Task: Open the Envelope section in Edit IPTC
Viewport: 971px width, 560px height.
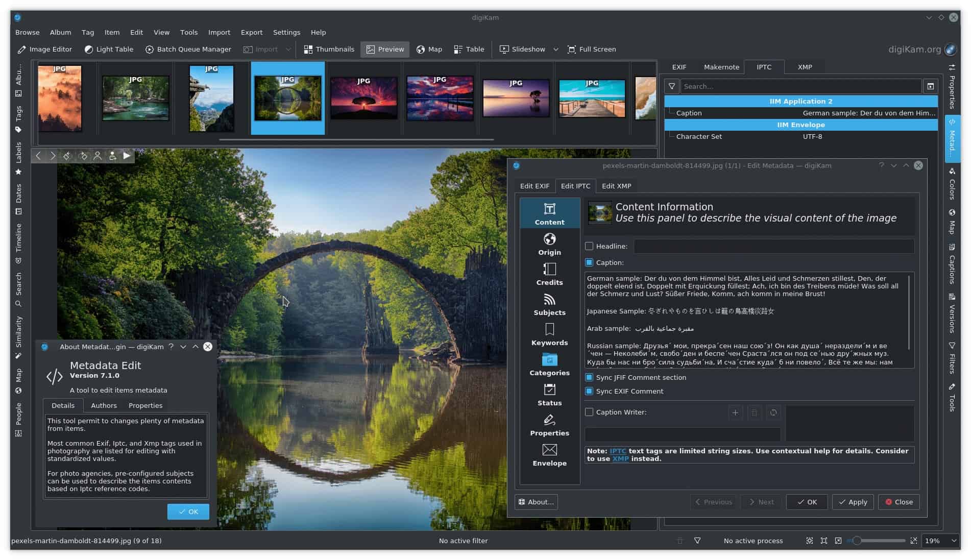Action: pos(549,454)
